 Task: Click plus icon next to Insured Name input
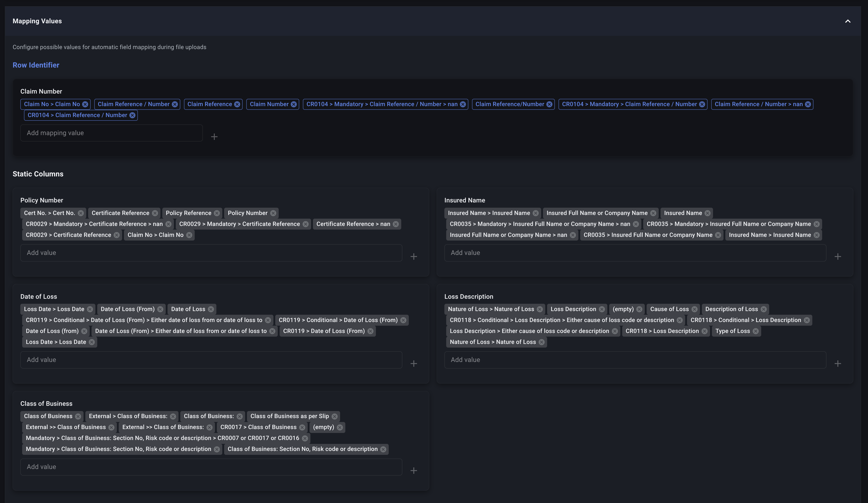(x=838, y=257)
